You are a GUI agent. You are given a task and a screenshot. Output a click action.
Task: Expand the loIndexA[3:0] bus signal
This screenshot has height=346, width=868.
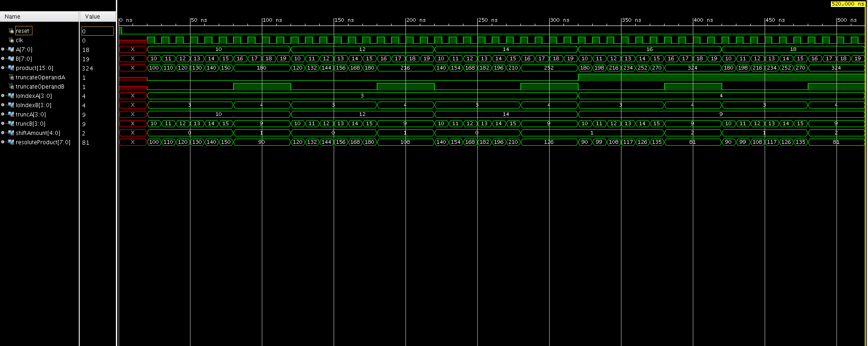[x=3, y=96]
